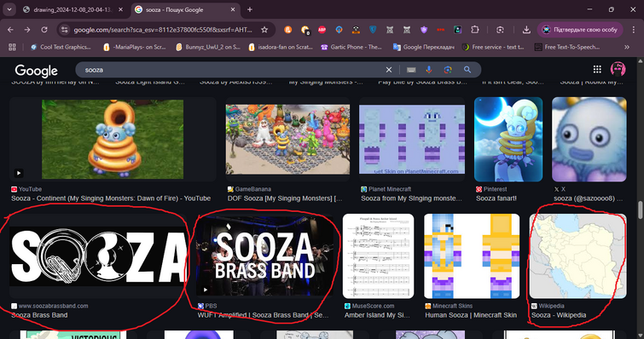This screenshot has height=339, width=644.
Task: Click the page vertical scrollbar thumb
Action: 640,210
